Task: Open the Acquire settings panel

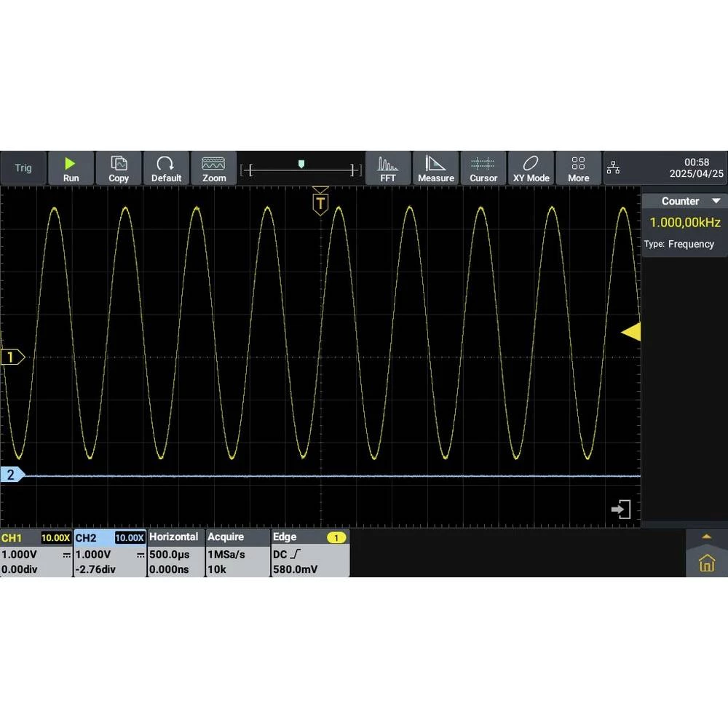Action: [x=237, y=553]
